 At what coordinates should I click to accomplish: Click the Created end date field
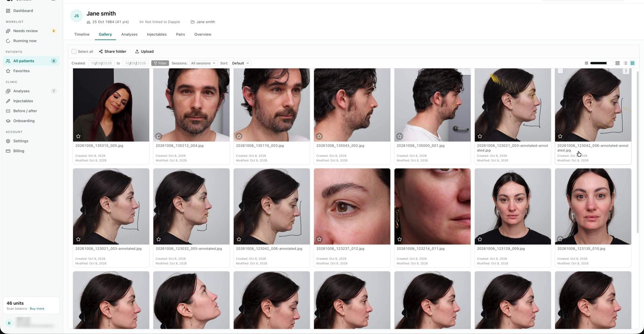[x=136, y=63]
